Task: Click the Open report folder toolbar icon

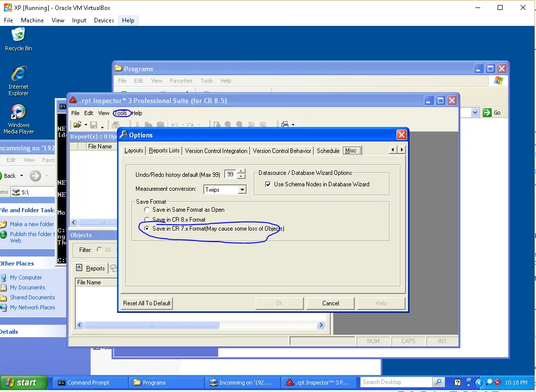Action: pos(77,125)
